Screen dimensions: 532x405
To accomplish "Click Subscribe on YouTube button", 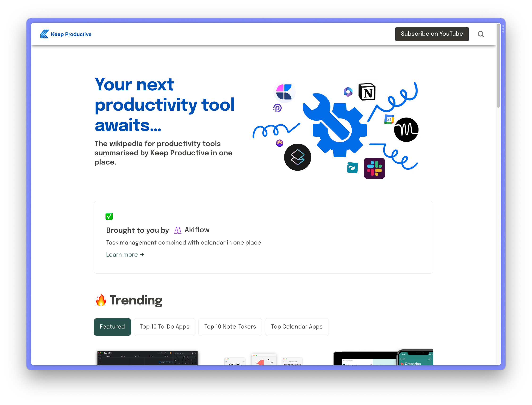I will 431,34.
